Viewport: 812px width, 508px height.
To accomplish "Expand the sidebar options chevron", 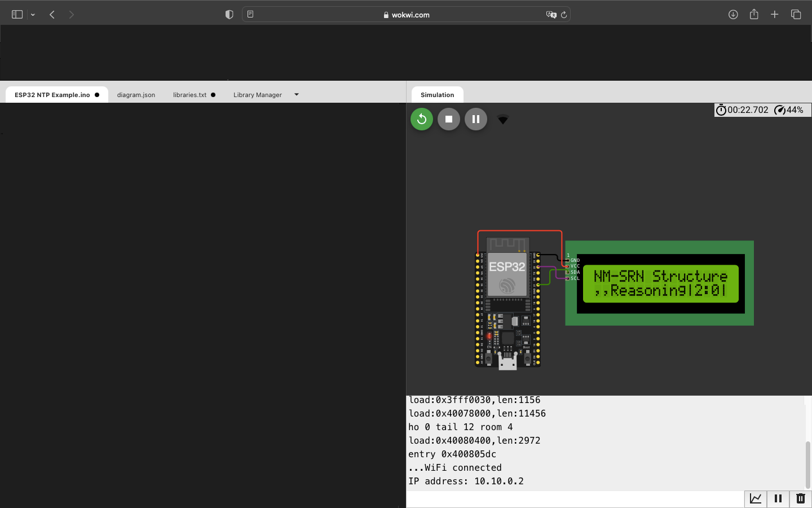I will (x=33, y=15).
